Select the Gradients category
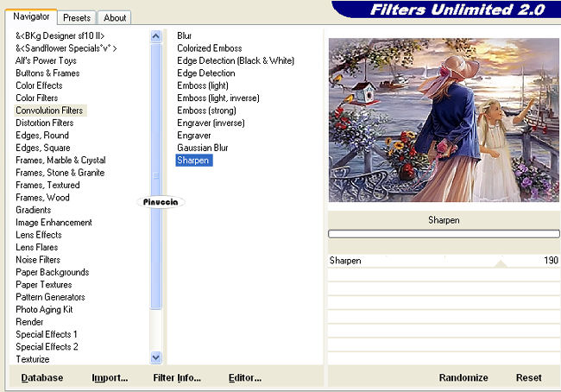Viewport: 561px width, 392px height. click(x=34, y=210)
